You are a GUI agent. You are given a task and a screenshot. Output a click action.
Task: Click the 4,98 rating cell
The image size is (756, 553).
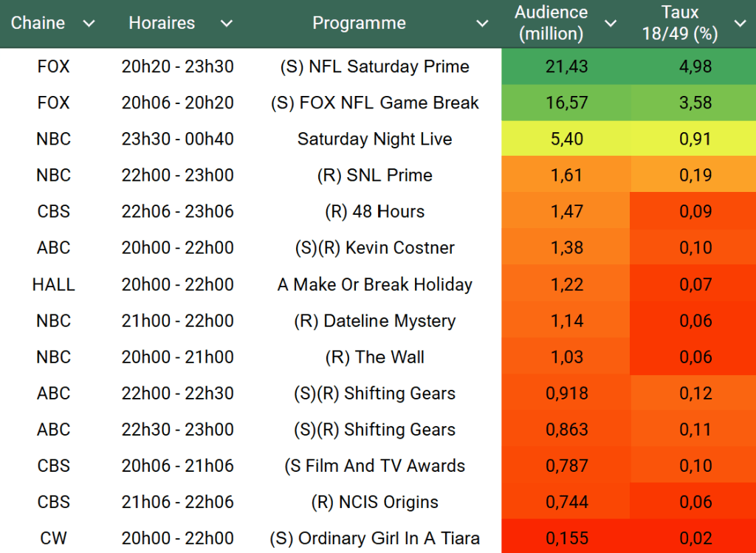point(695,66)
